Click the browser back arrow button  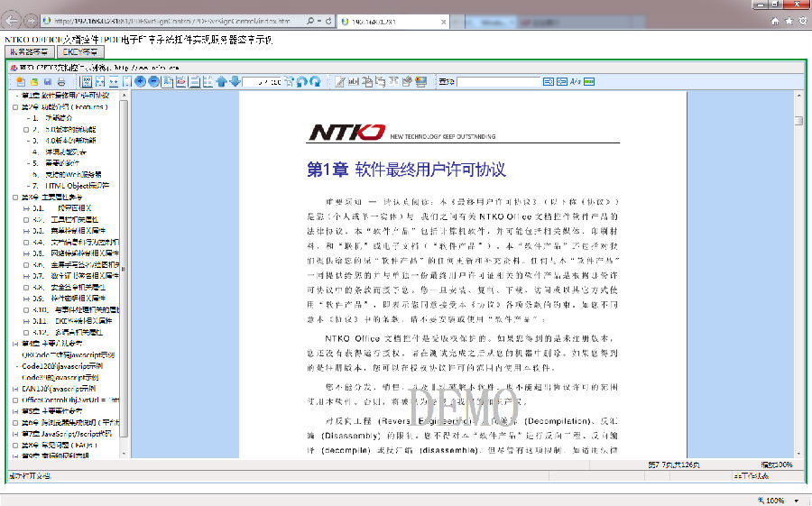point(12,21)
